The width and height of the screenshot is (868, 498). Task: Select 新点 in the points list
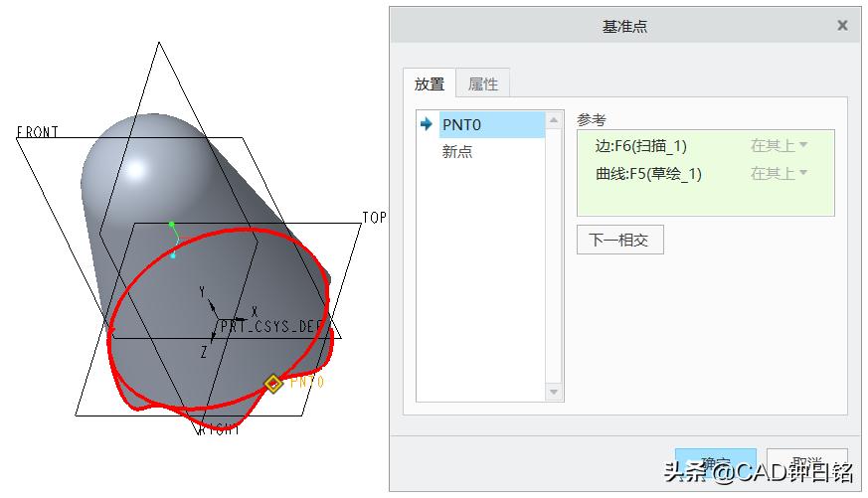(457, 151)
